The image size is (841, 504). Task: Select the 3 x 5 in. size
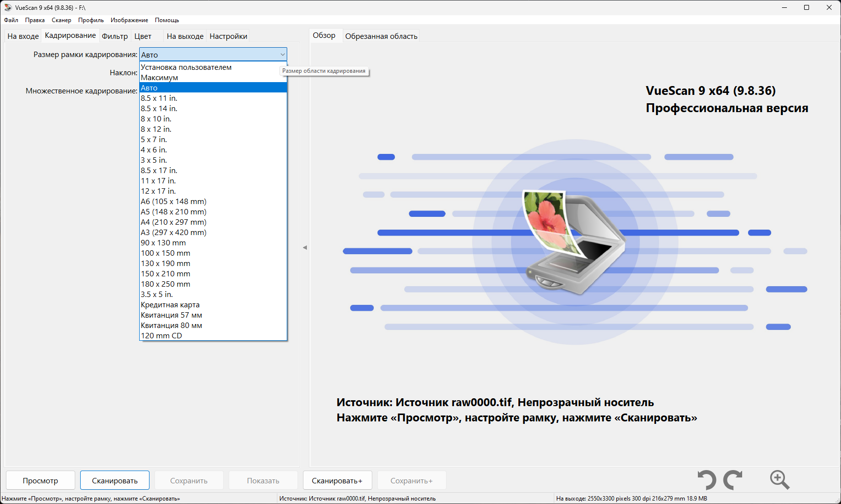click(213, 160)
